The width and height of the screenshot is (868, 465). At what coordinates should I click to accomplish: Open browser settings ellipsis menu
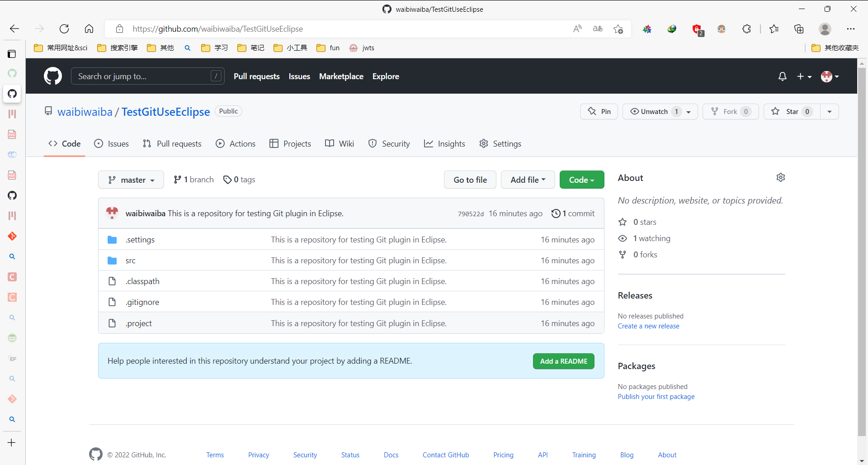(851, 29)
